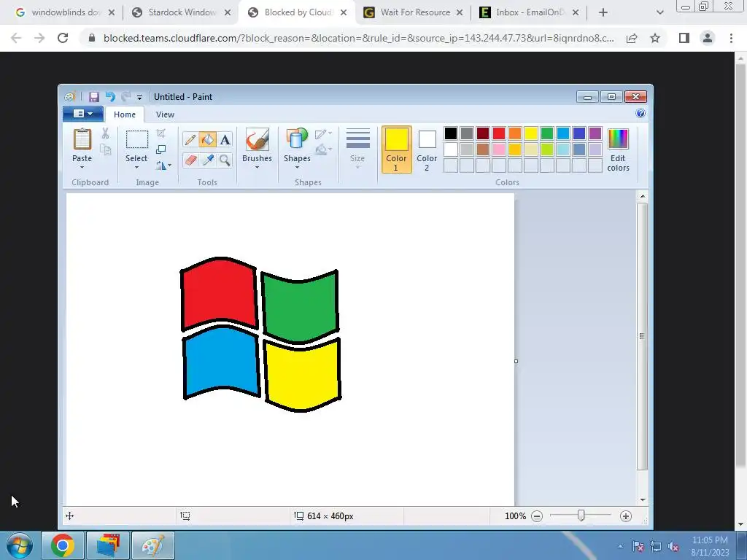Viewport: 747px width, 560px height.
Task: Click the Paint taskbar button
Action: 153,545
